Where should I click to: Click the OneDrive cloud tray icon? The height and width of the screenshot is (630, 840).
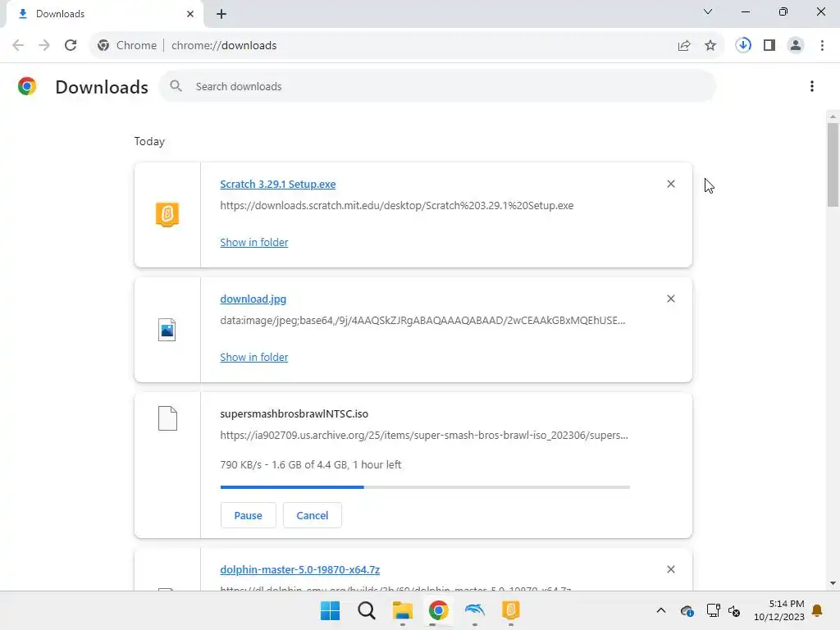[687, 610]
